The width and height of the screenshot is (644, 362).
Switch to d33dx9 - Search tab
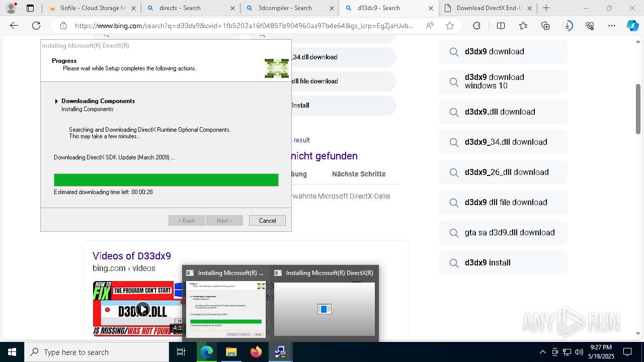coord(389,8)
